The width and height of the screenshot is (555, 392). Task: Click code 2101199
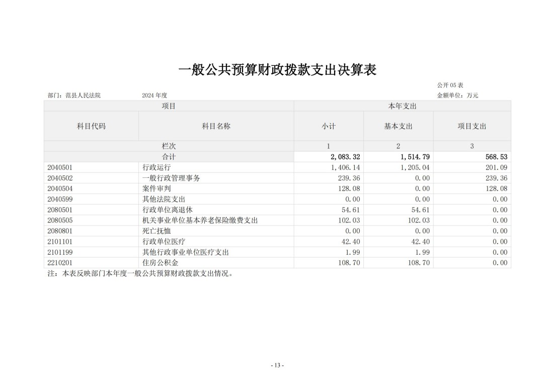point(60,252)
